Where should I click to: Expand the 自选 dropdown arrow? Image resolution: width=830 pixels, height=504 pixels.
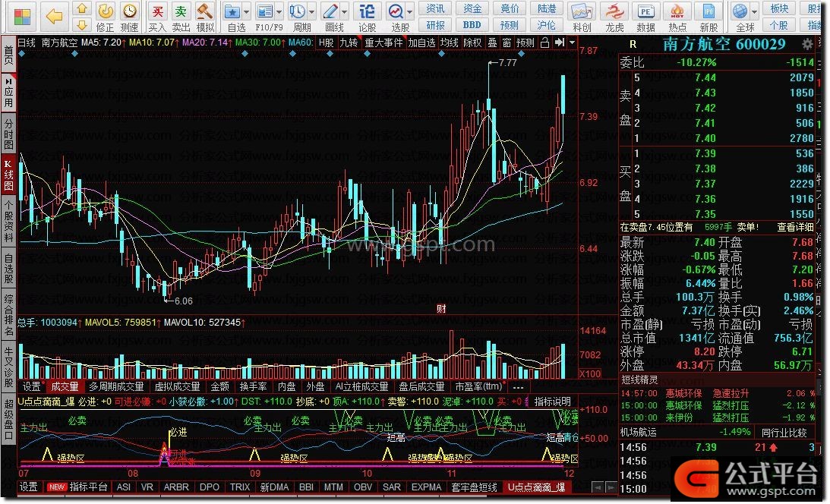coord(245,11)
